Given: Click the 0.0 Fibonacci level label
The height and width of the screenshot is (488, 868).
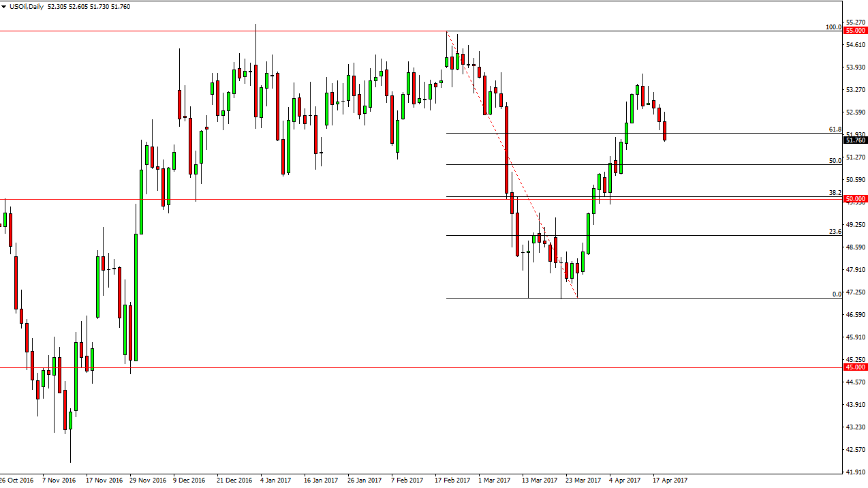Looking at the screenshot, I should 837,294.
